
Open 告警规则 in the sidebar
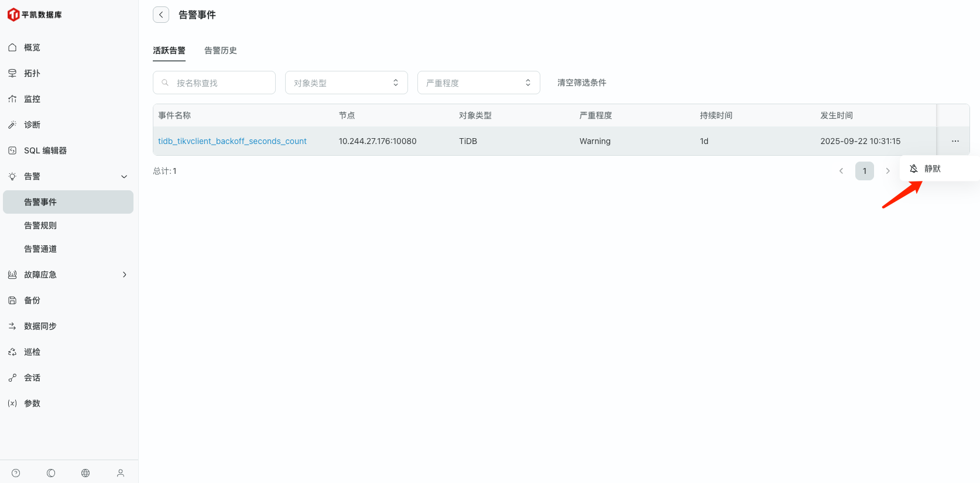point(40,225)
